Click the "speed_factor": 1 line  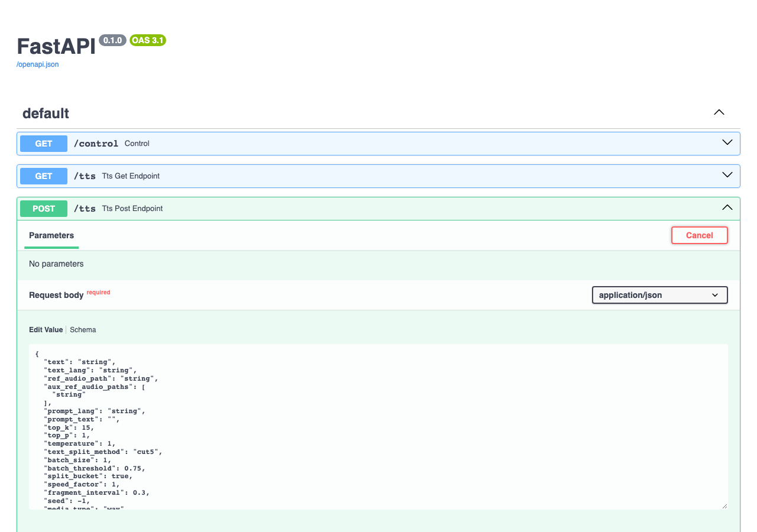tap(82, 484)
